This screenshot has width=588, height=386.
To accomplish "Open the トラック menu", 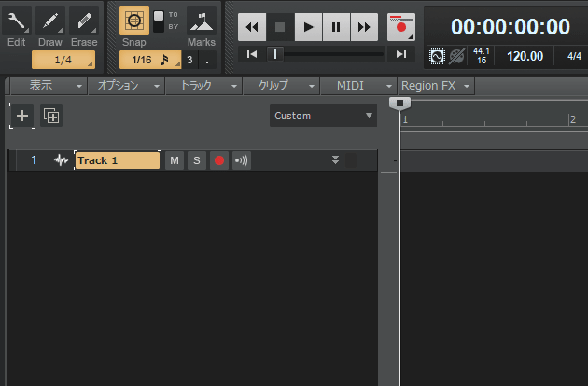I will (x=203, y=86).
